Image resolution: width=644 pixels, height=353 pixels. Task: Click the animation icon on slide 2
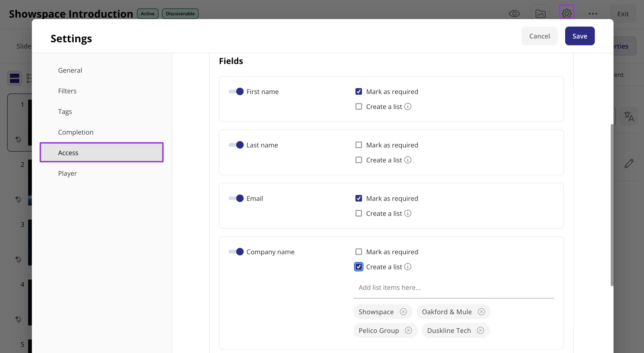point(19,199)
